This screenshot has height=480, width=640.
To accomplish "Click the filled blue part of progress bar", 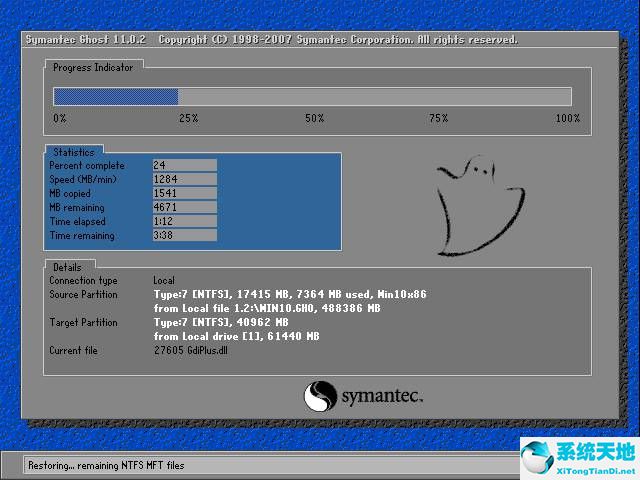I will coord(115,97).
